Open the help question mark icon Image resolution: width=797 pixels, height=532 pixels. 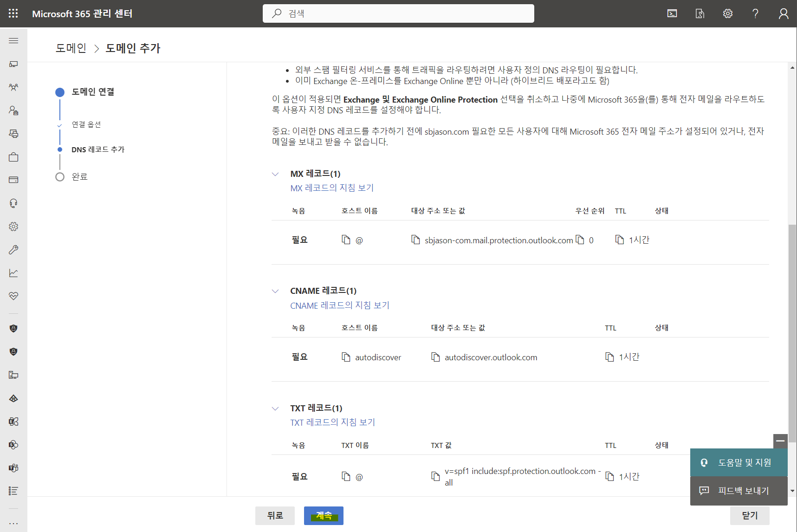(x=756, y=13)
